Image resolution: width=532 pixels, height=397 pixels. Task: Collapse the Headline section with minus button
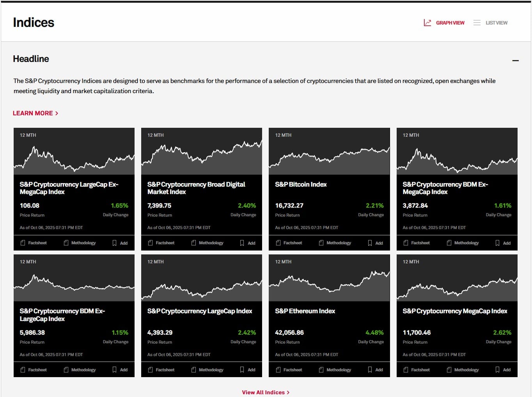pyautogui.click(x=515, y=60)
